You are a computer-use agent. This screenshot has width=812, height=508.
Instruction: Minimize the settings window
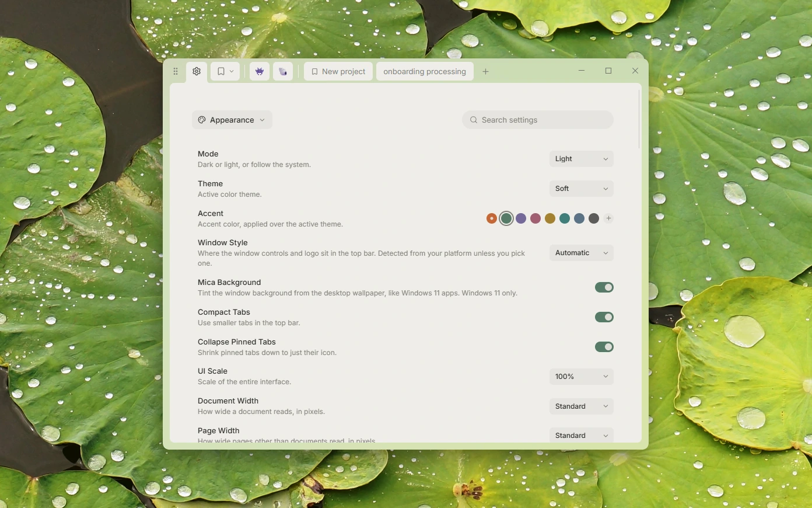582,71
